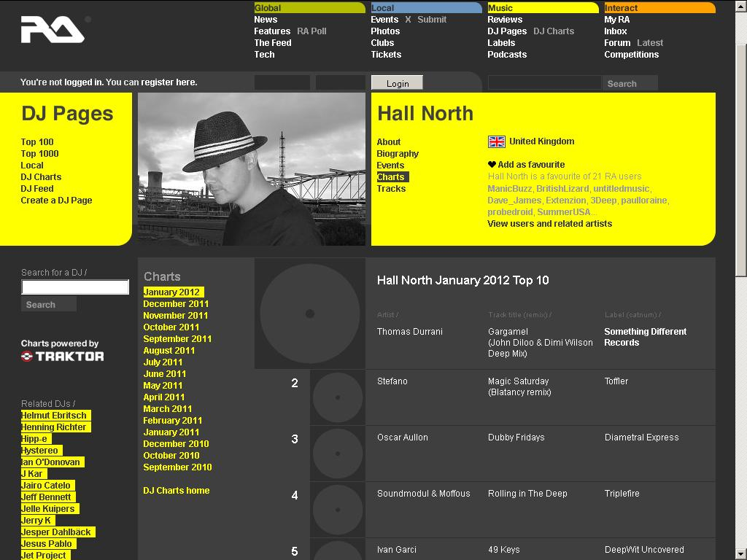747x560 pixels.
Task: Click the site search input field
Action: tap(544, 83)
